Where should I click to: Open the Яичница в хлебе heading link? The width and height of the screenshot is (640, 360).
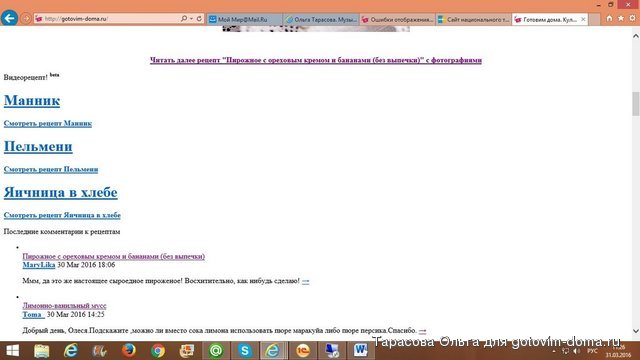(x=61, y=192)
